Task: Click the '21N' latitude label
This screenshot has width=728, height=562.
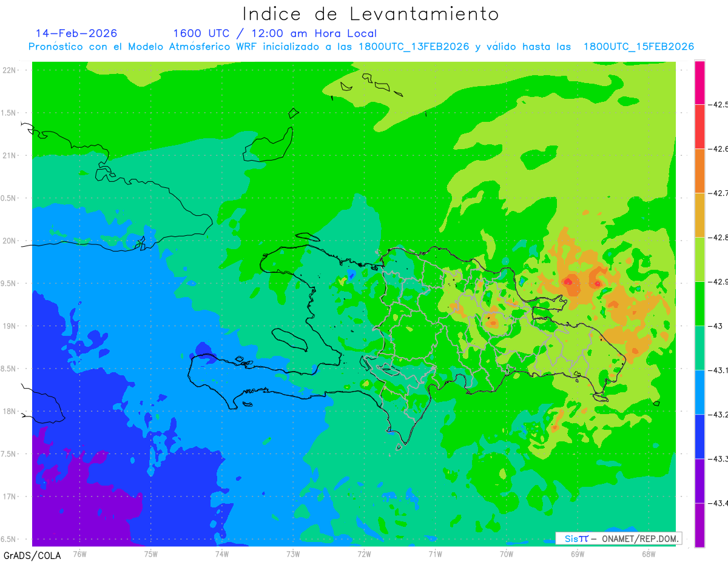Action: (9, 156)
